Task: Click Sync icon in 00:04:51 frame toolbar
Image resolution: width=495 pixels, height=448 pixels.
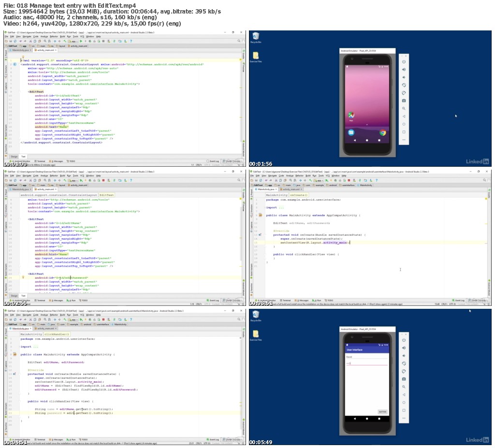Action: pos(15,319)
